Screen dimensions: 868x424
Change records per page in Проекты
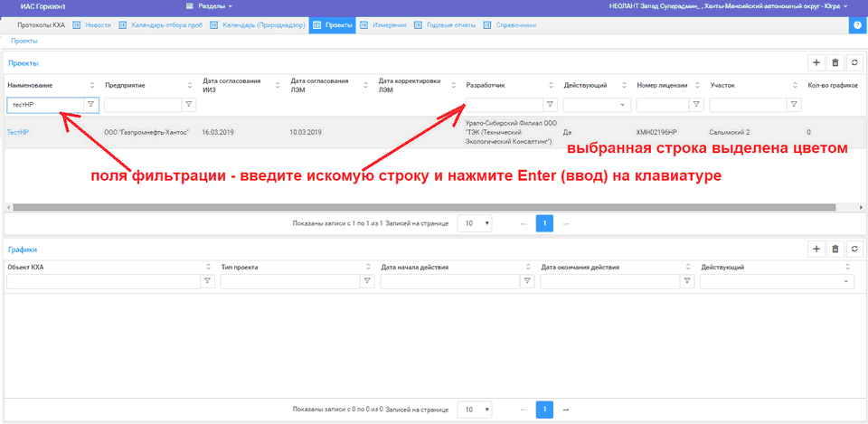(x=475, y=223)
